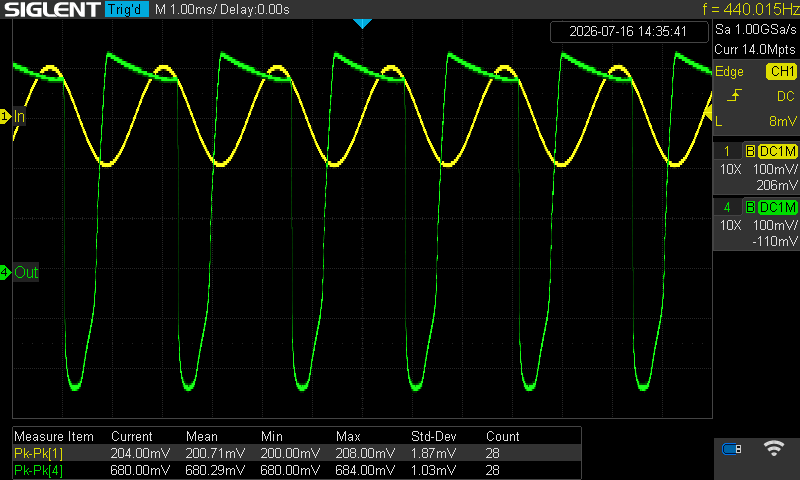
Task: Click channel 1 DC1M coupling badge
Action: click(778, 151)
